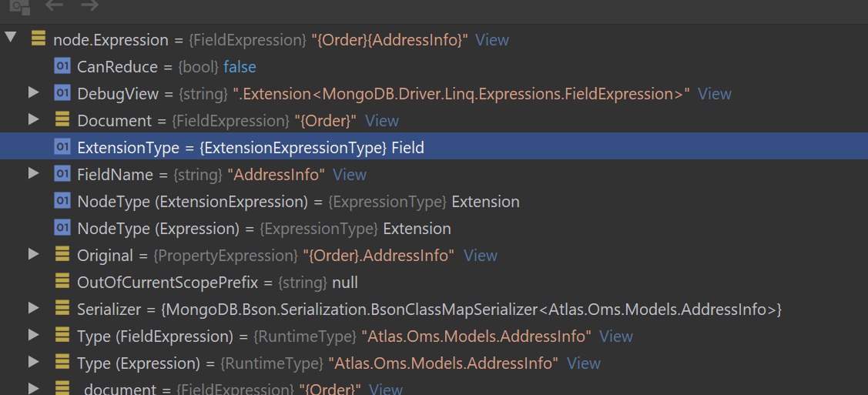Click the FieldName property icon
This screenshot has height=395, width=868.
(62, 174)
